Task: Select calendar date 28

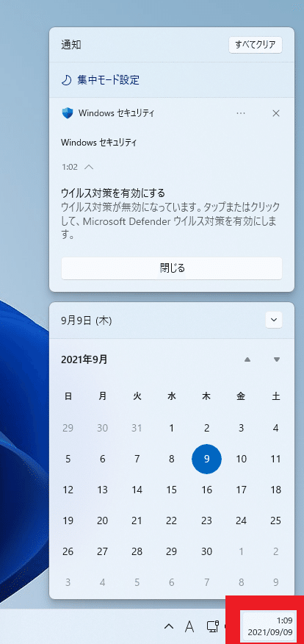Action: point(137,551)
